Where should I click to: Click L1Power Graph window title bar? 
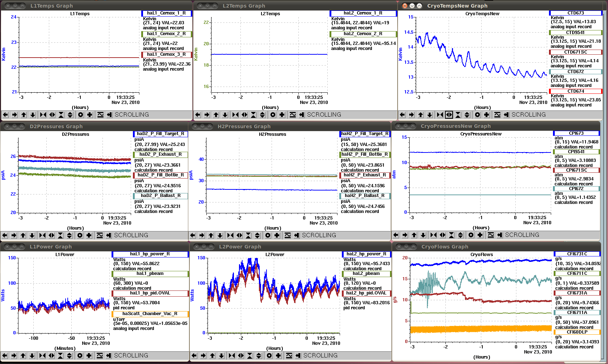(x=94, y=247)
